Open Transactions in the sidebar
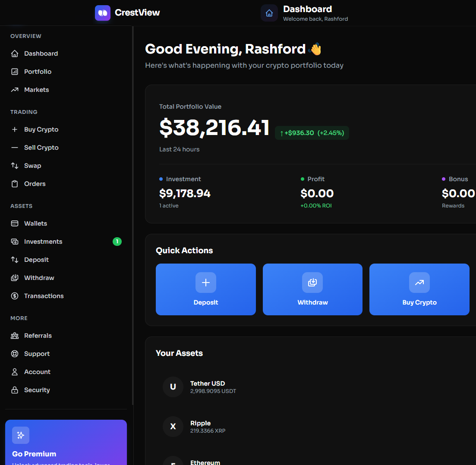Viewport: 476px width, 465px height. [x=44, y=296]
